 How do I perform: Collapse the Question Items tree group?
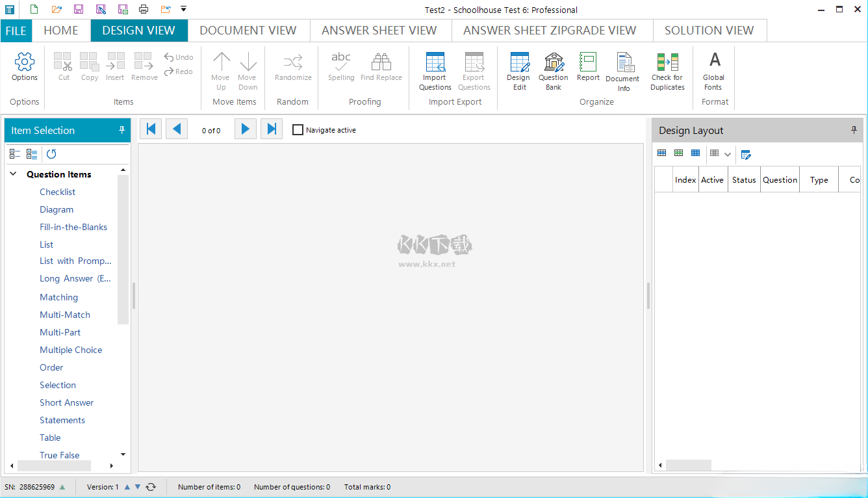(x=13, y=174)
